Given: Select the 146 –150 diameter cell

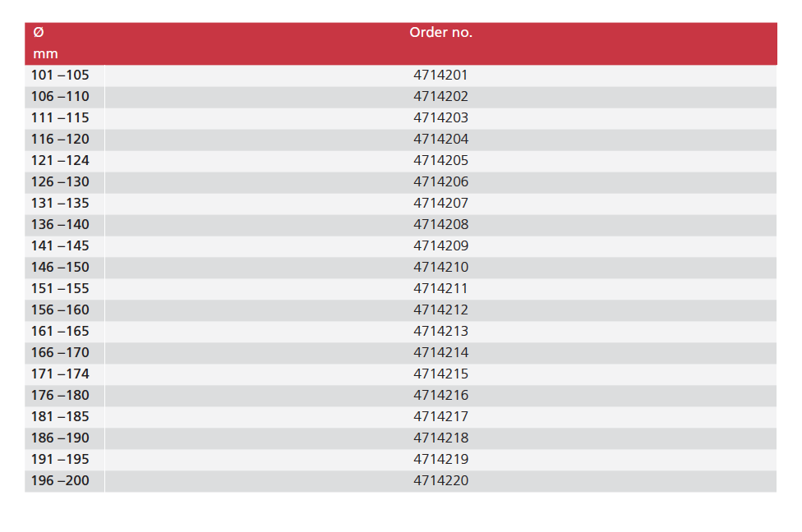Looking at the screenshot, I should pos(60,268).
